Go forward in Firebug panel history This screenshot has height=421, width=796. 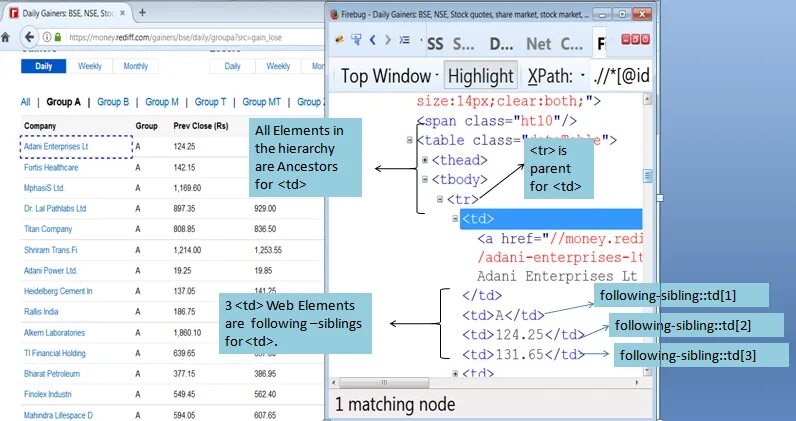click(388, 39)
